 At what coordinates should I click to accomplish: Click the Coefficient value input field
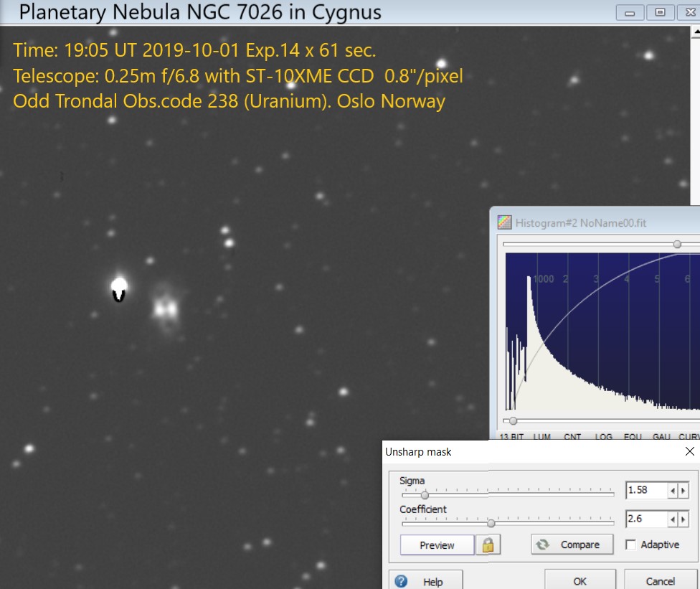[646, 519]
